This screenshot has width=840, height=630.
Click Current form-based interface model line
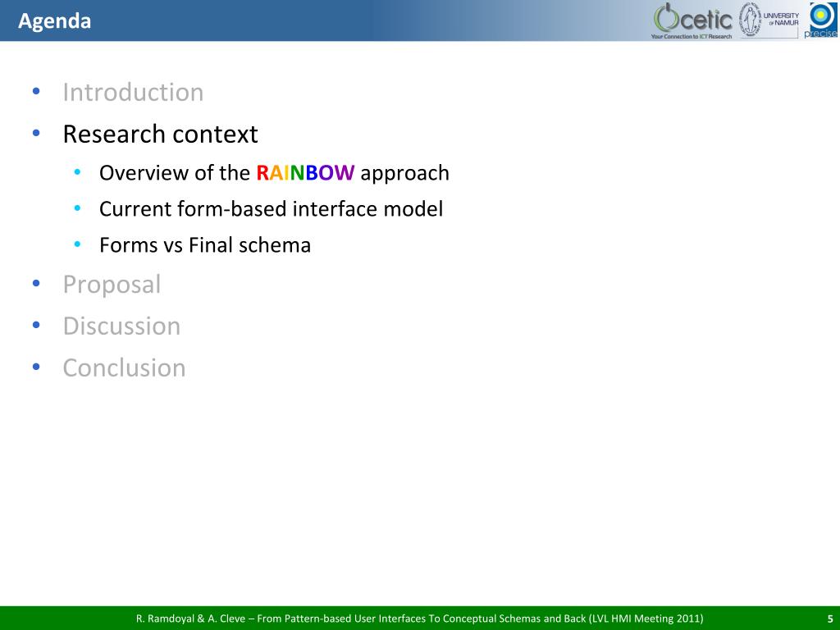pos(271,209)
